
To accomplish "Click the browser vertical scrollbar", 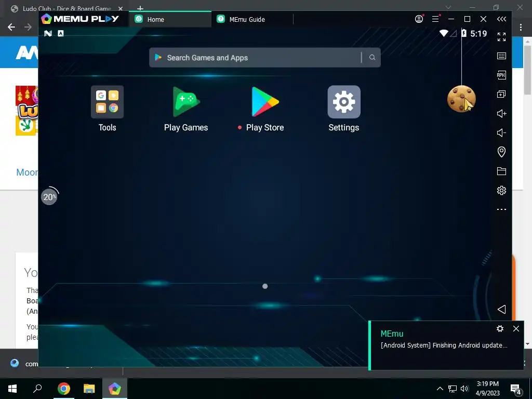I will point(527,70).
